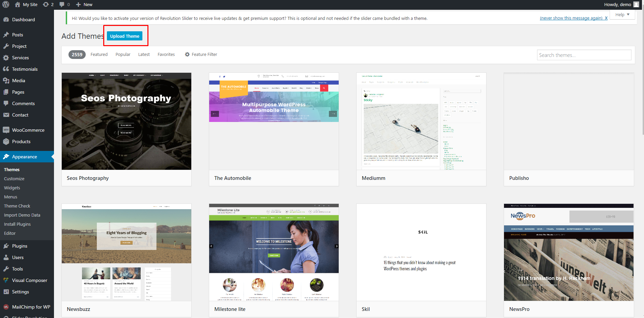
Task: Open Services gear icon in sidebar
Action: point(6,58)
